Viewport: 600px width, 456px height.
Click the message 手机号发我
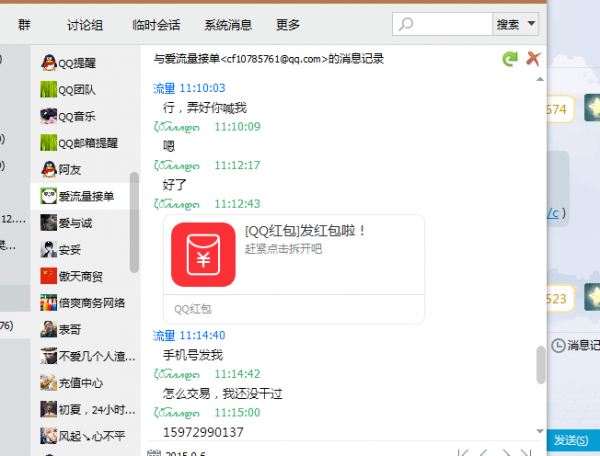click(x=193, y=355)
